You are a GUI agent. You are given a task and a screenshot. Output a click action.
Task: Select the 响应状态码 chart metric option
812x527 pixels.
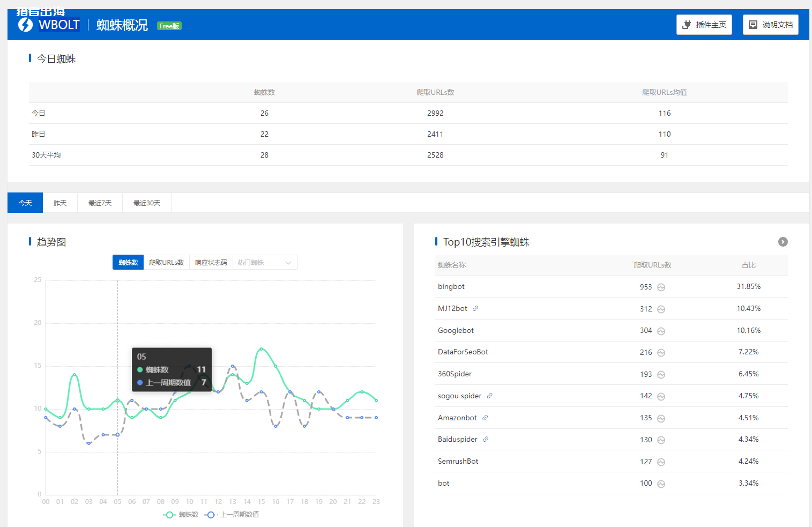pyautogui.click(x=211, y=263)
